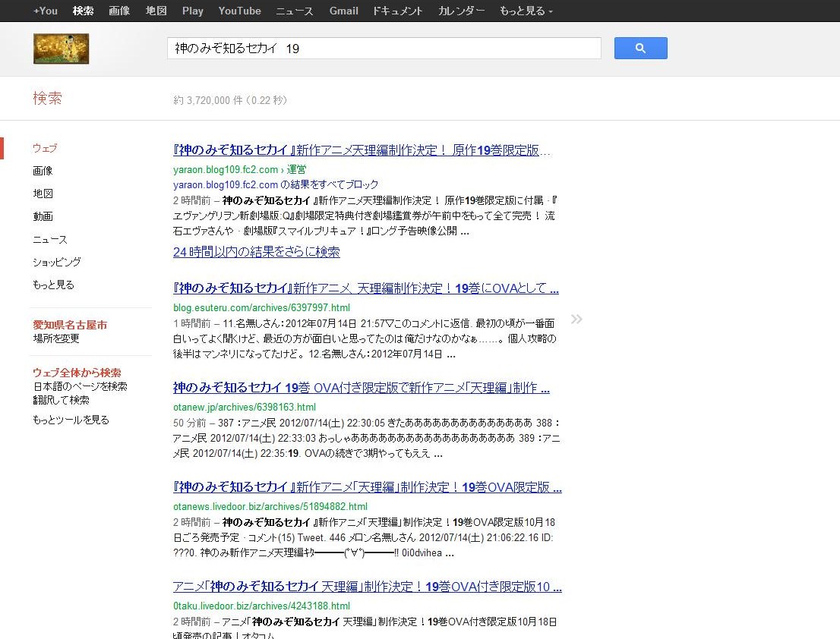Screen dimensions: 840x639
Task: Click otanews.livedoor.biz/archives/51894882.html URL
Action: (x=270, y=506)
